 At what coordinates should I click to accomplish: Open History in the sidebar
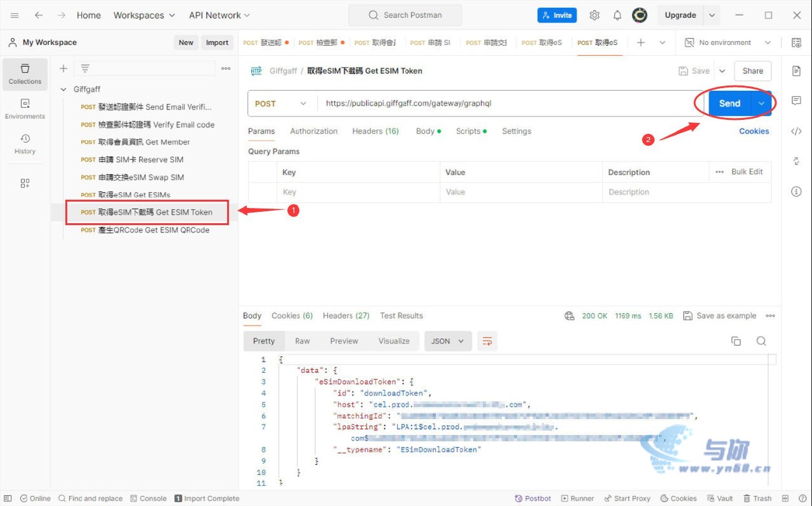click(x=25, y=144)
